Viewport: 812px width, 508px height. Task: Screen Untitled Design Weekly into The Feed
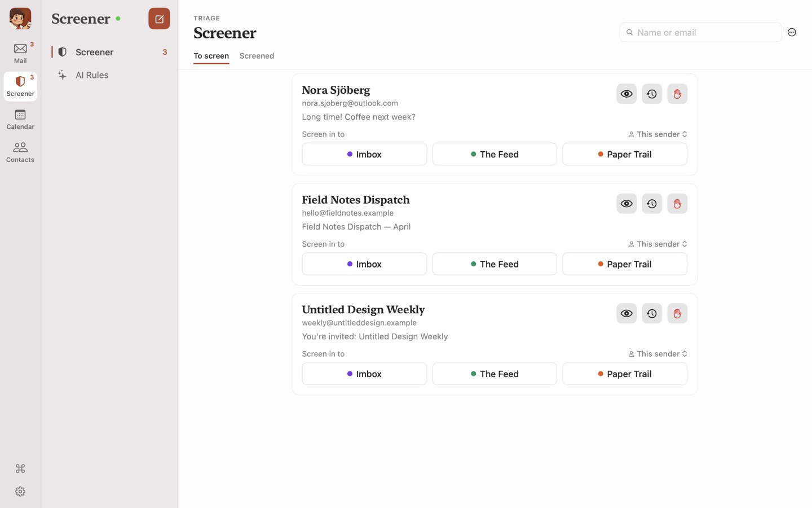(495, 374)
